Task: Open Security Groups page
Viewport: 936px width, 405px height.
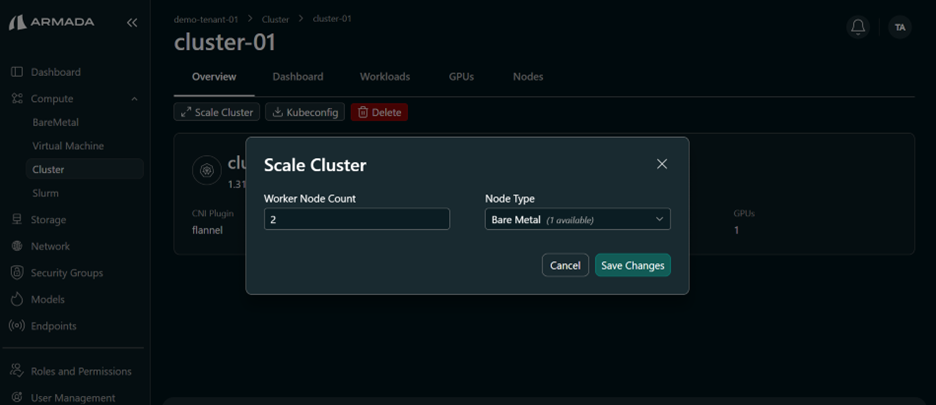Action: coord(67,273)
